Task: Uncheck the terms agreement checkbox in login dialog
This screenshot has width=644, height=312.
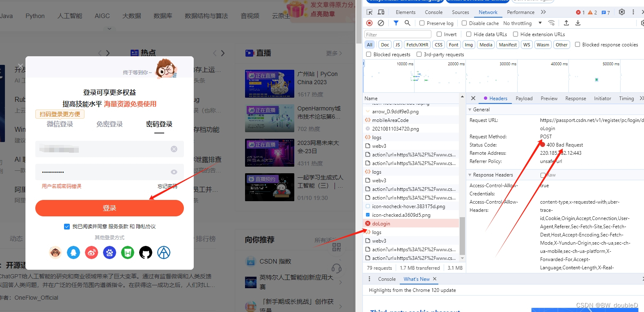Action: 67,226
